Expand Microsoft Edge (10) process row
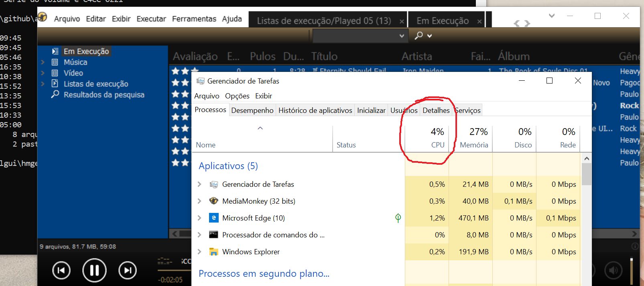The width and height of the screenshot is (644, 286). (199, 218)
